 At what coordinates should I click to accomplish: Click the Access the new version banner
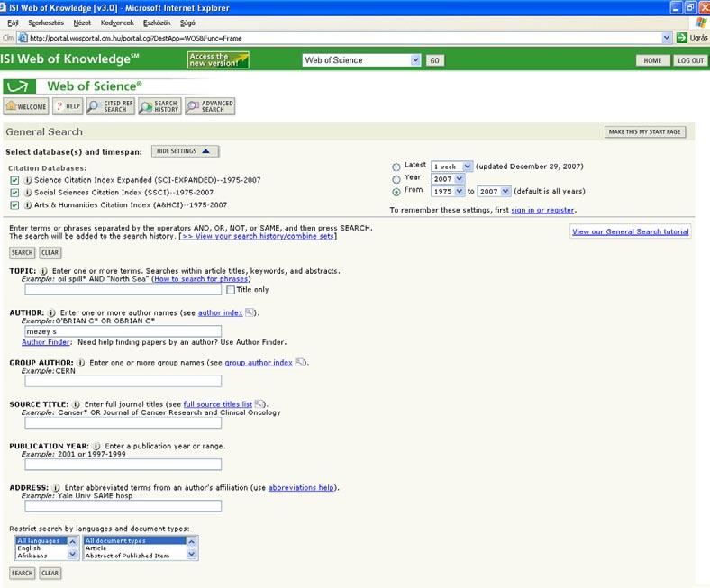tap(218, 60)
